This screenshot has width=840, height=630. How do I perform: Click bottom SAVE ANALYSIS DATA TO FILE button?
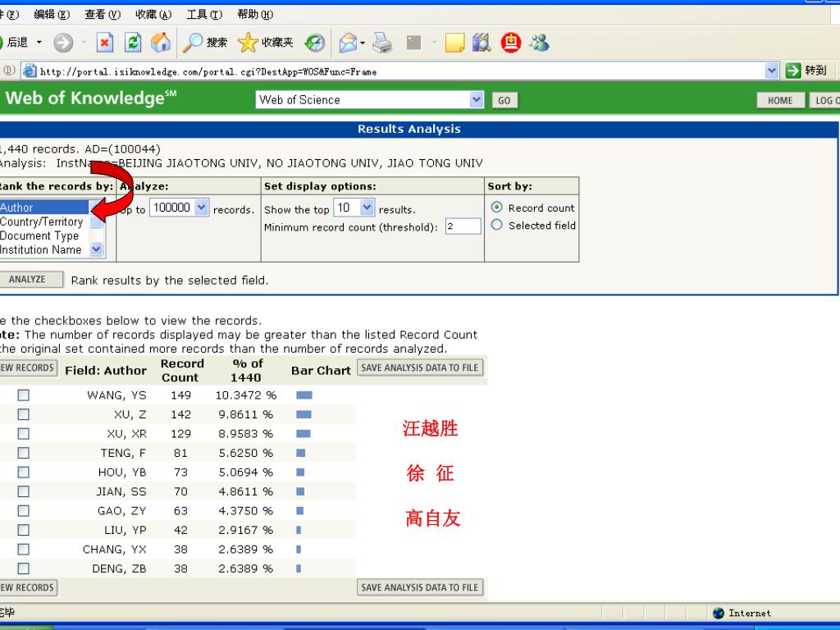point(419,587)
